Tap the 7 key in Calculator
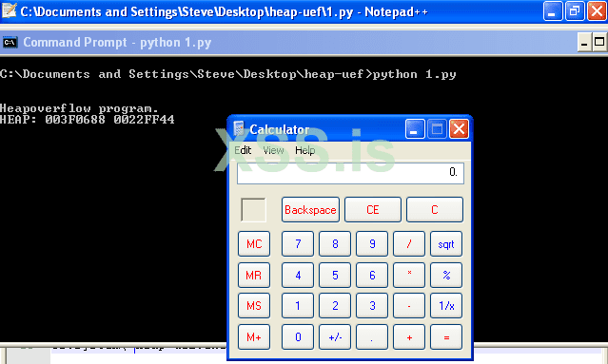Image resolution: width=608 pixels, height=364 pixels. point(298,244)
